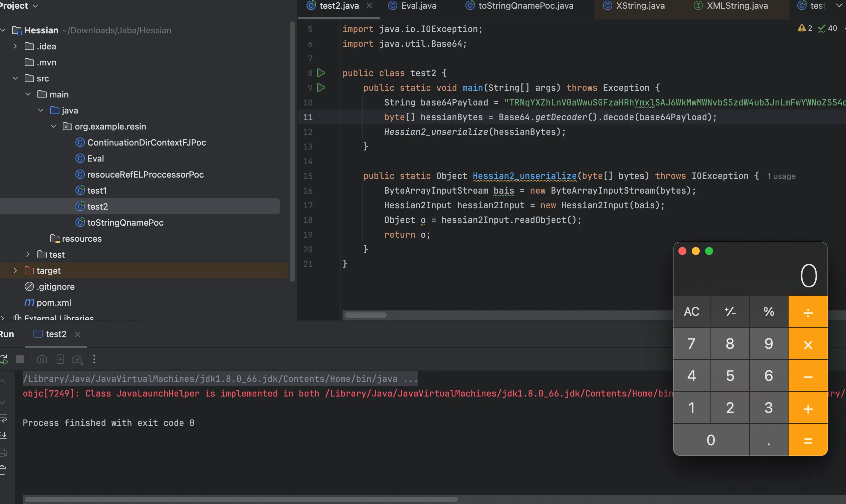Click the warnings indicator showing 2 problems
The image size is (846, 504).
pyautogui.click(x=805, y=28)
